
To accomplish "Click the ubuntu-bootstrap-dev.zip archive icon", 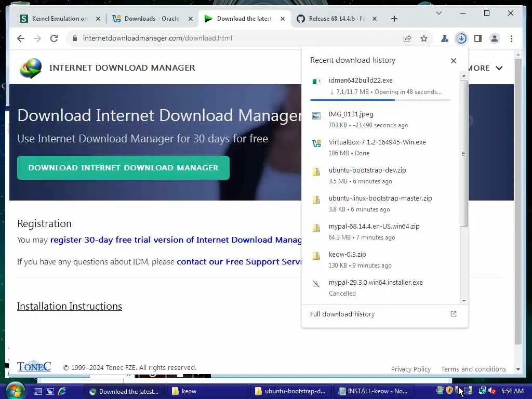I will coord(316,171).
